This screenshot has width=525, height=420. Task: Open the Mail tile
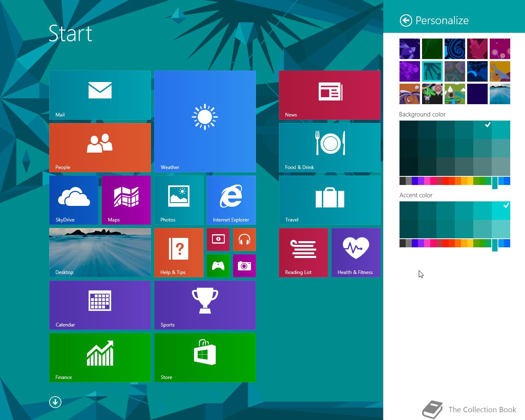[100, 95]
